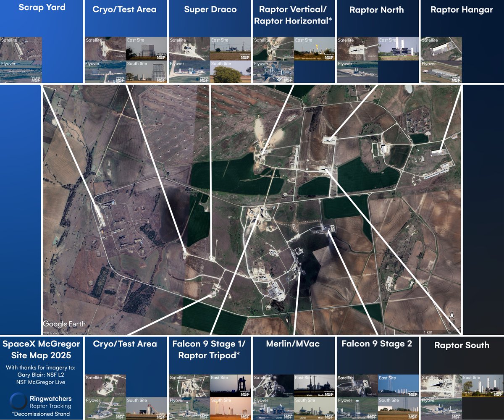This screenshot has width=504, height=420.
Task: Open South Site thumbnail in top-row Cryo/Test Area
Action: pyautogui.click(x=146, y=71)
